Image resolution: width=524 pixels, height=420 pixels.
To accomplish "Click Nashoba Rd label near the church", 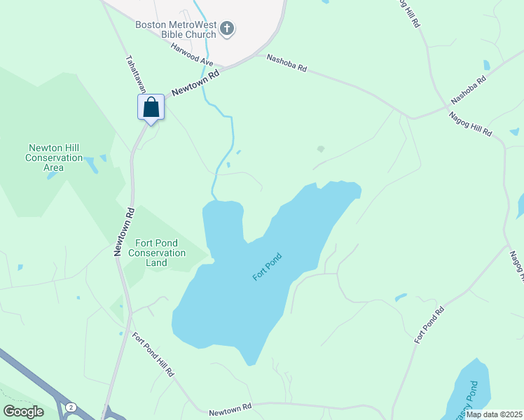I will [x=287, y=63].
